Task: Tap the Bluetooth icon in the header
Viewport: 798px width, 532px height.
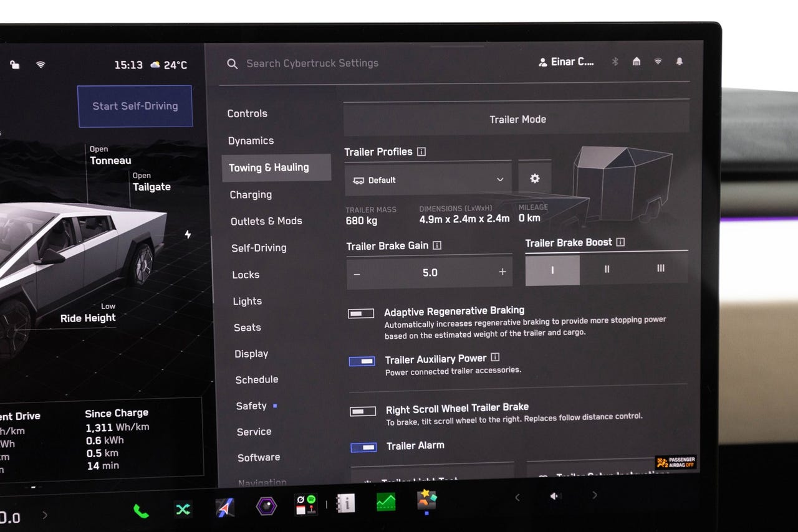Action: [614, 62]
